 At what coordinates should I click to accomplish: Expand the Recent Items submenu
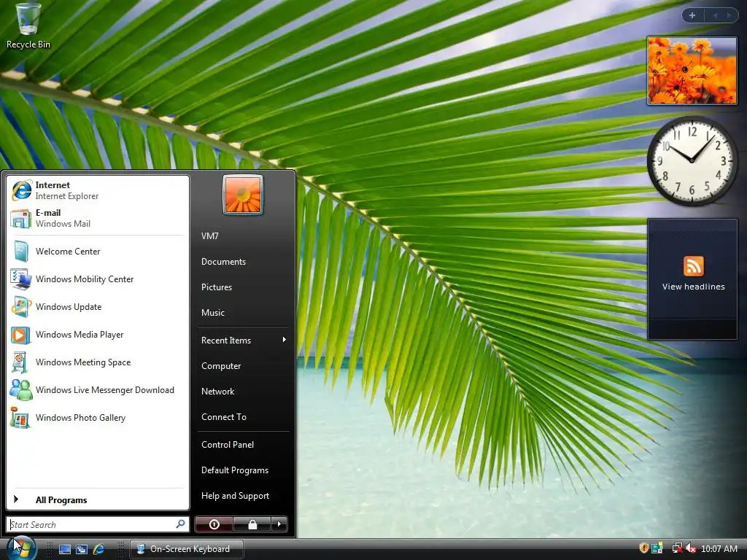244,340
